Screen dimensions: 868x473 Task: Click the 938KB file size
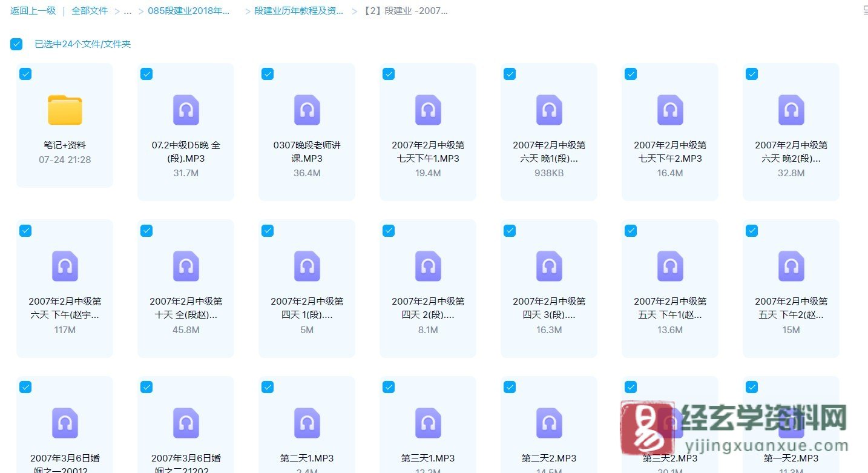tap(549, 173)
